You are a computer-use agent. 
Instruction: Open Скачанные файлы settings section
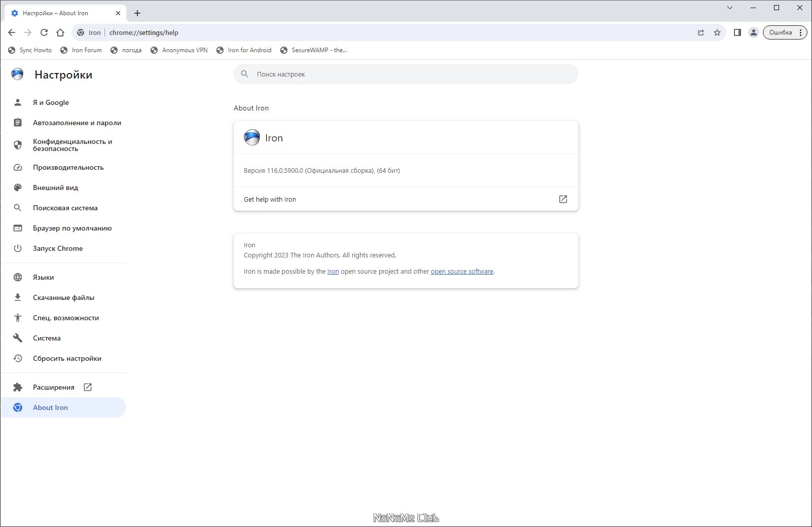tap(63, 297)
